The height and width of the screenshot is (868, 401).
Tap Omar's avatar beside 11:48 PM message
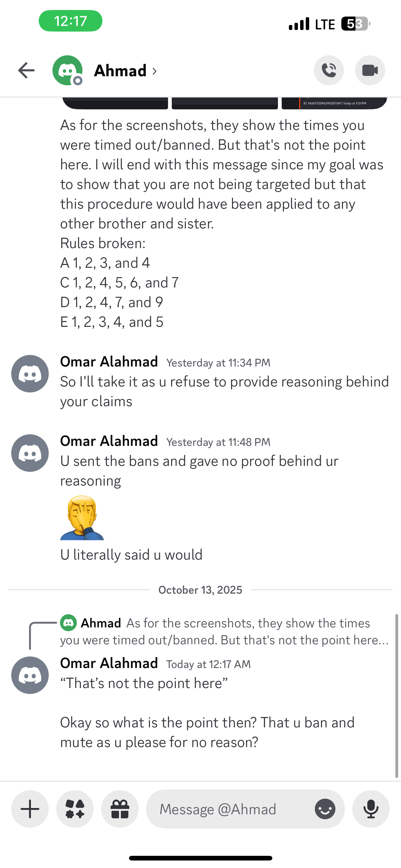30,453
